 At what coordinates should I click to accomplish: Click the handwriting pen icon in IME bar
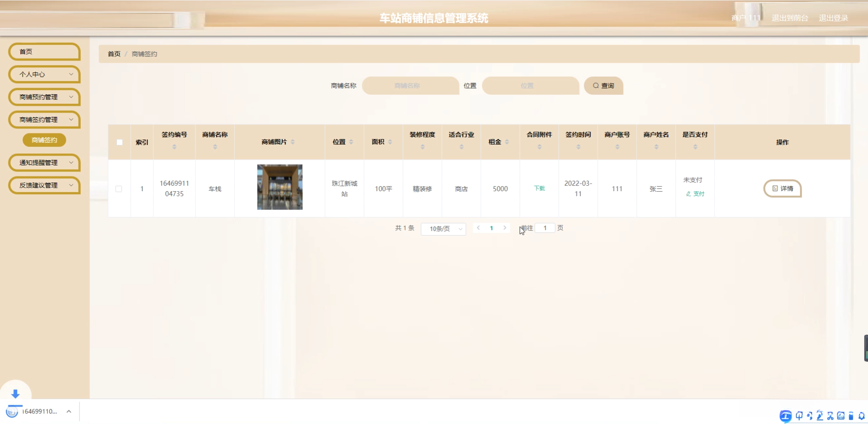coord(820,416)
